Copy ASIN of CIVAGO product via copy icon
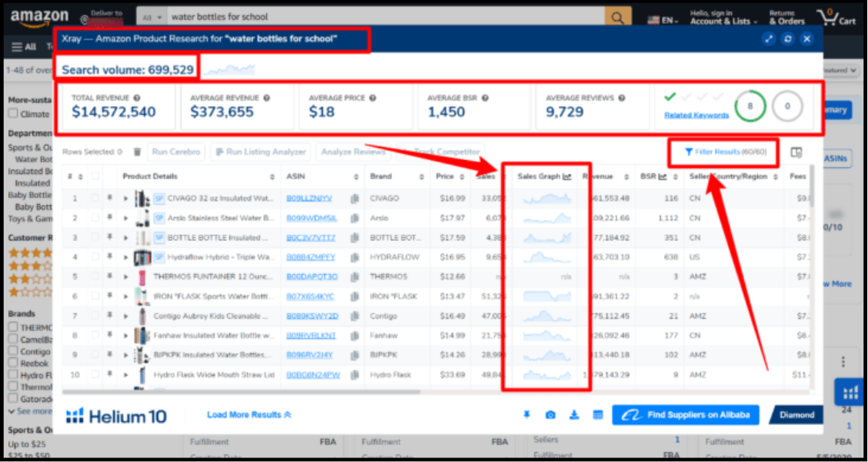Screen dimensions: 868x462 355,199
